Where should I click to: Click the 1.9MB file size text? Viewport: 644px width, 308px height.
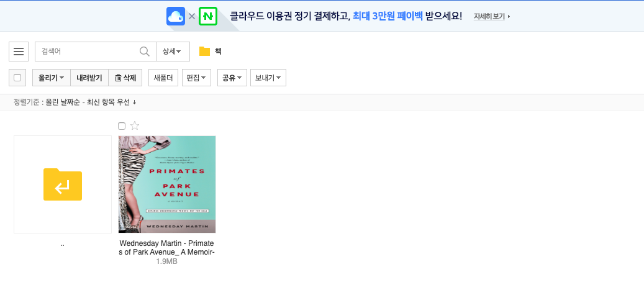pyautogui.click(x=167, y=261)
